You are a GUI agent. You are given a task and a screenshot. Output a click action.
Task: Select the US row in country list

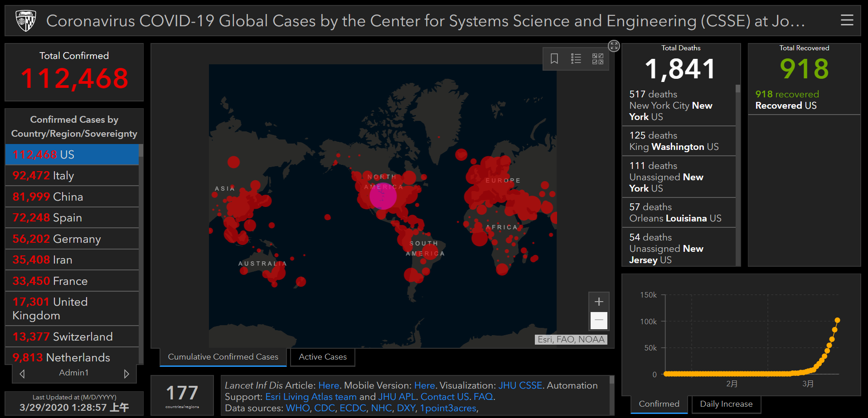(72, 154)
